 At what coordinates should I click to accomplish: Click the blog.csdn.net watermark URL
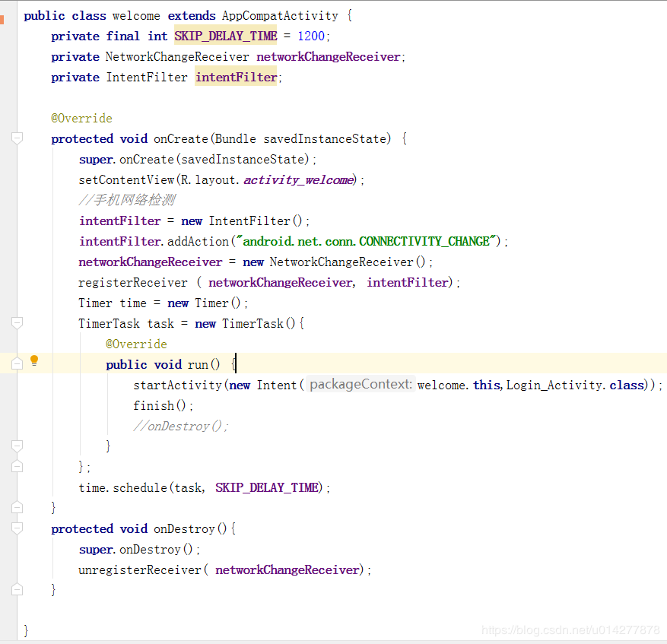click(570, 630)
